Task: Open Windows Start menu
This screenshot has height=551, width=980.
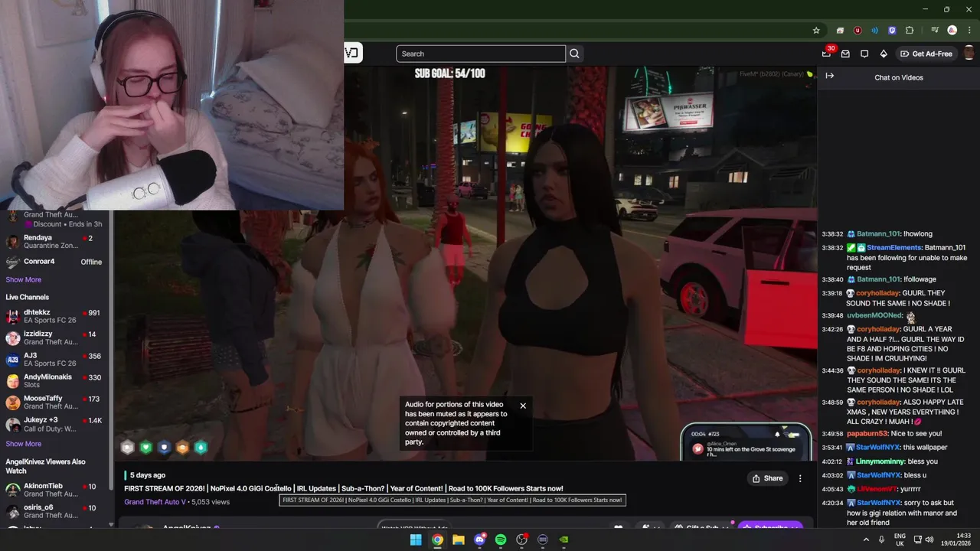Action: (x=416, y=540)
